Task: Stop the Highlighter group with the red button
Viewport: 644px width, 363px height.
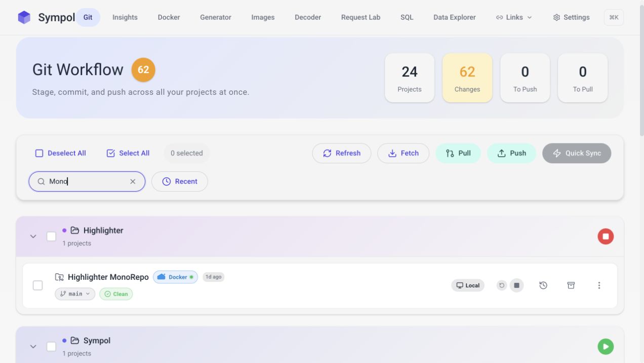Action: click(x=606, y=236)
